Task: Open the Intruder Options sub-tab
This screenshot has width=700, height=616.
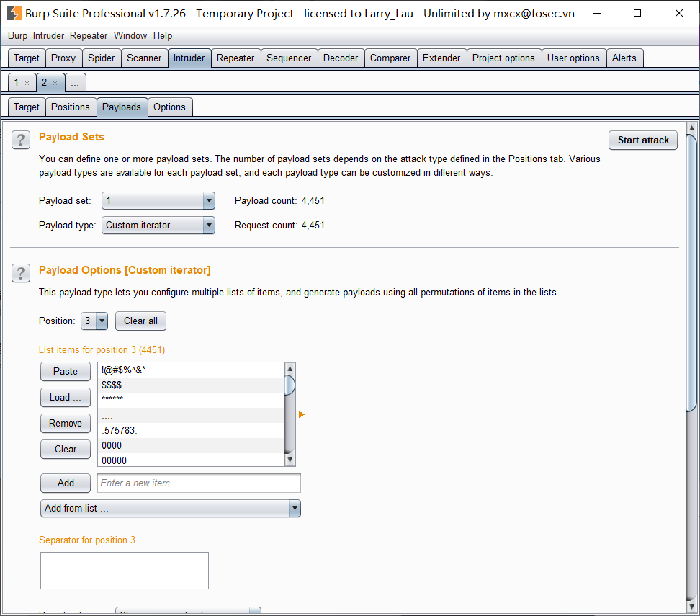Action: 170,107
